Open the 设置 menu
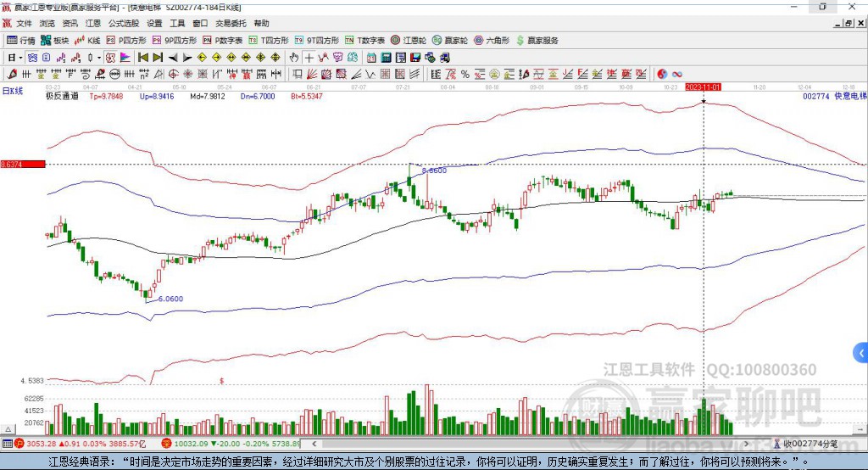This screenshot has height=470, width=868. pos(154,23)
